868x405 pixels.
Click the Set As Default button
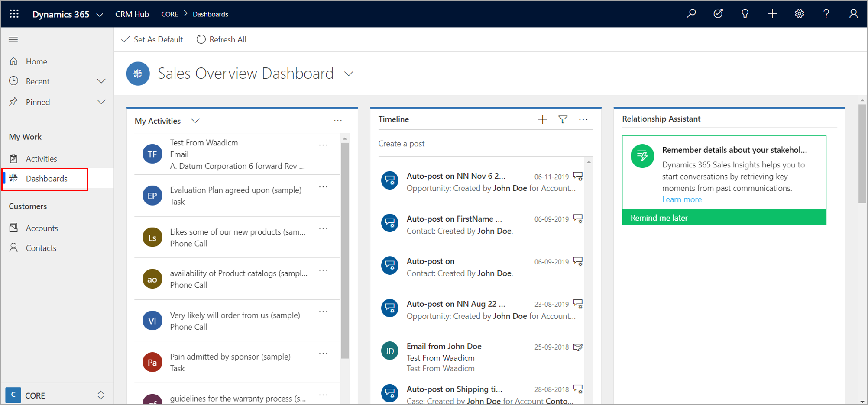click(152, 39)
